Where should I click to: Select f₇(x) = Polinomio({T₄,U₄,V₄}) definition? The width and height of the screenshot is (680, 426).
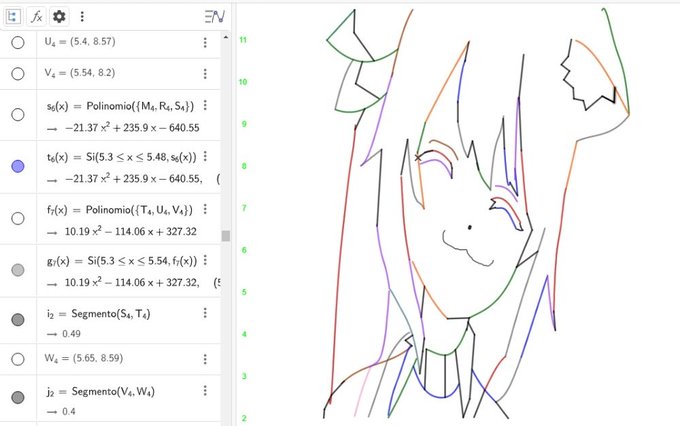pos(120,210)
